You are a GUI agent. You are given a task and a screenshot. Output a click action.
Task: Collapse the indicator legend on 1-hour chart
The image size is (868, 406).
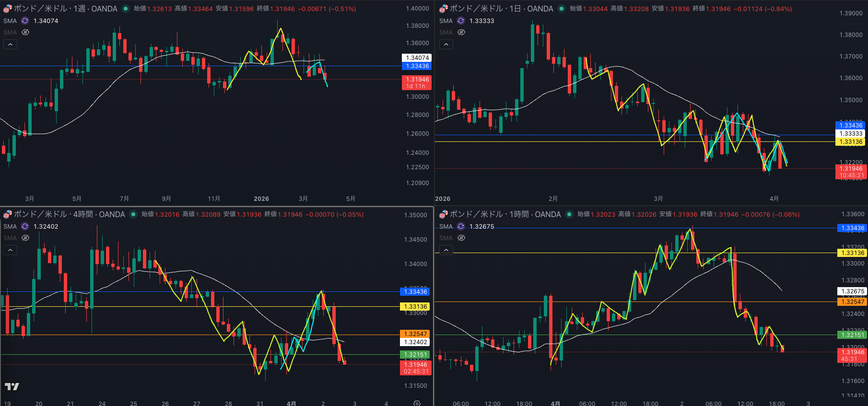pos(446,250)
